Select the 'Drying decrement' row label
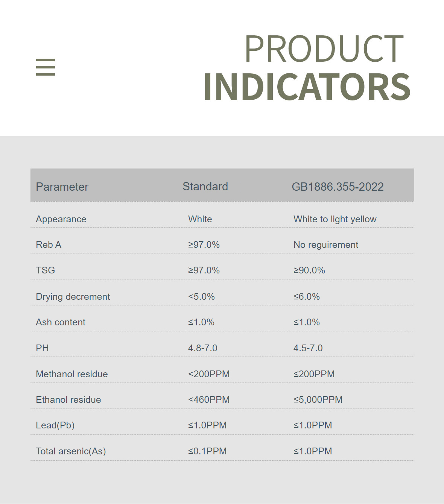Screen dimensions: 444x504 [73, 297]
